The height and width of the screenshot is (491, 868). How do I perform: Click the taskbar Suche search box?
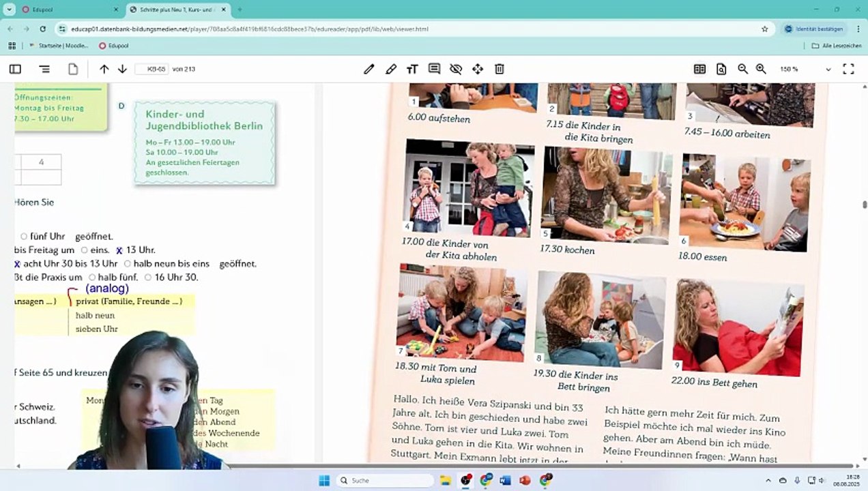pyautogui.click(x=386, y=480)
